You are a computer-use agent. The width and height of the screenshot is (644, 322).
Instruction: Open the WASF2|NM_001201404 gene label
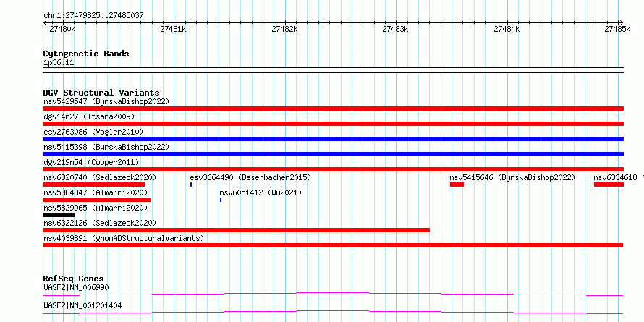pos(82,306)
